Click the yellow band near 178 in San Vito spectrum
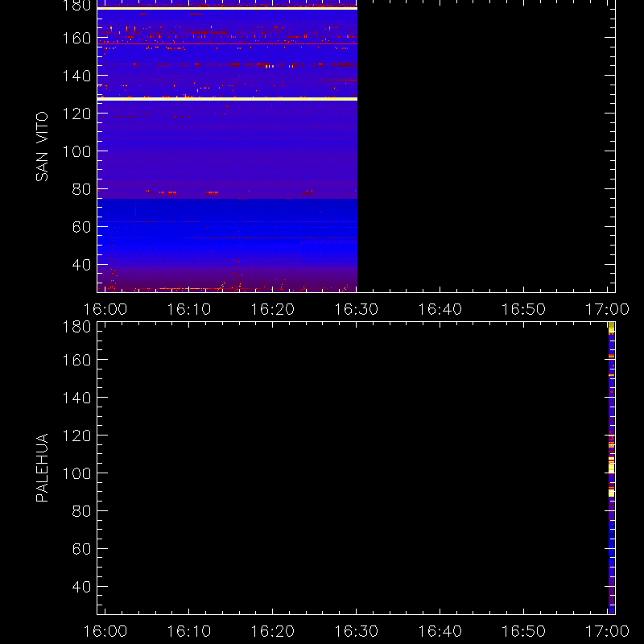 pos(227,8)
